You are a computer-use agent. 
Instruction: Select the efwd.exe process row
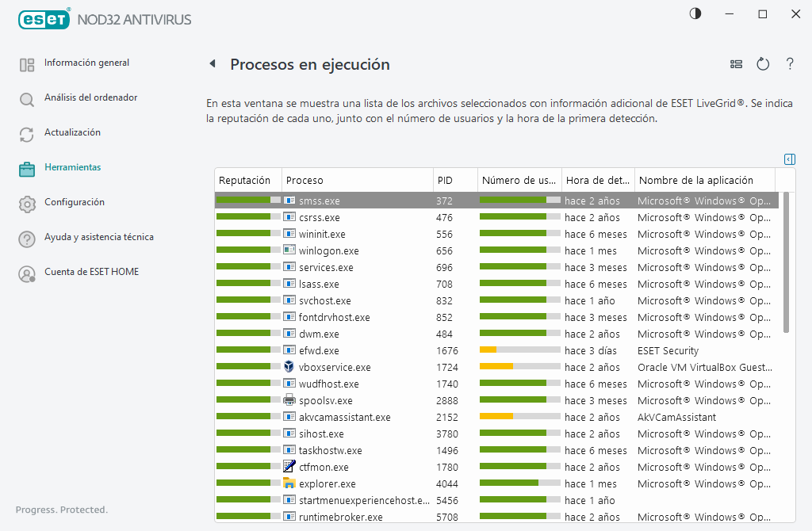[396, 350]
